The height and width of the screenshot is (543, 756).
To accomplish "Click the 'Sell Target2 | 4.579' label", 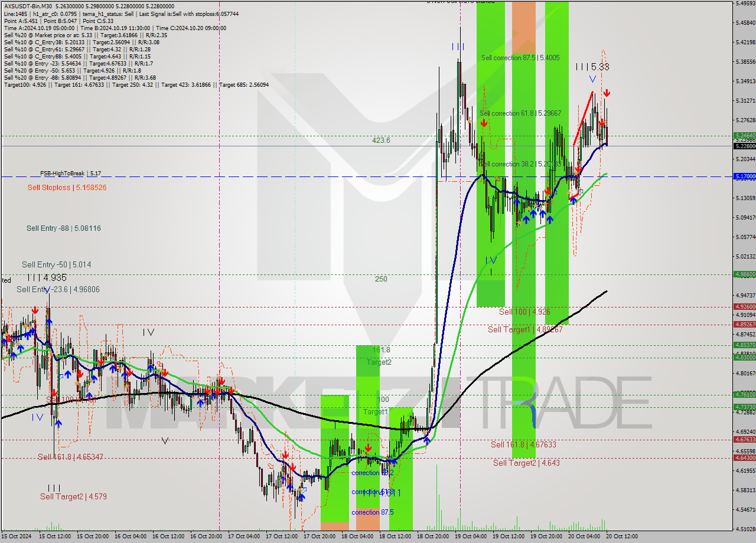I will tap(73, 496).
